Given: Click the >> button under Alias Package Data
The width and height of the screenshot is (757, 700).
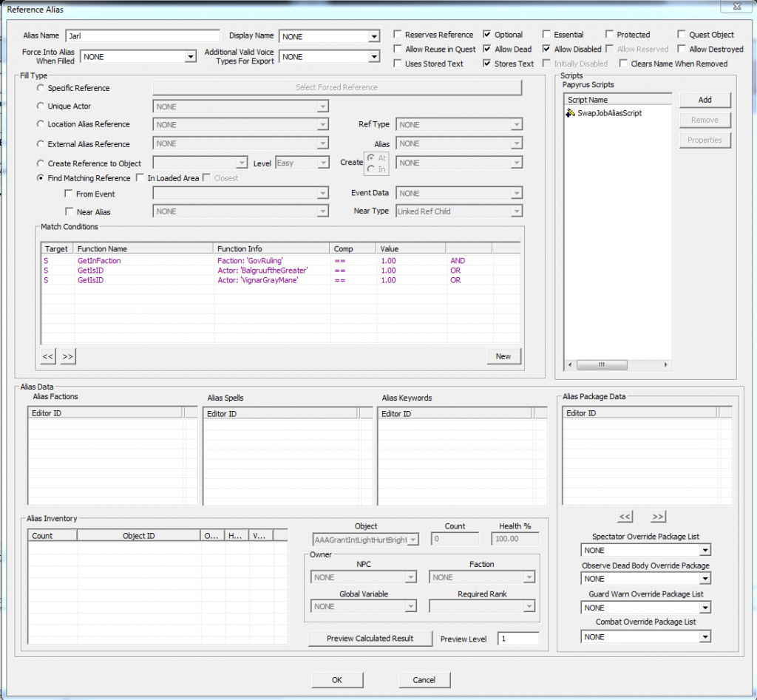Looking at the screenshot, I should (658, 517).
